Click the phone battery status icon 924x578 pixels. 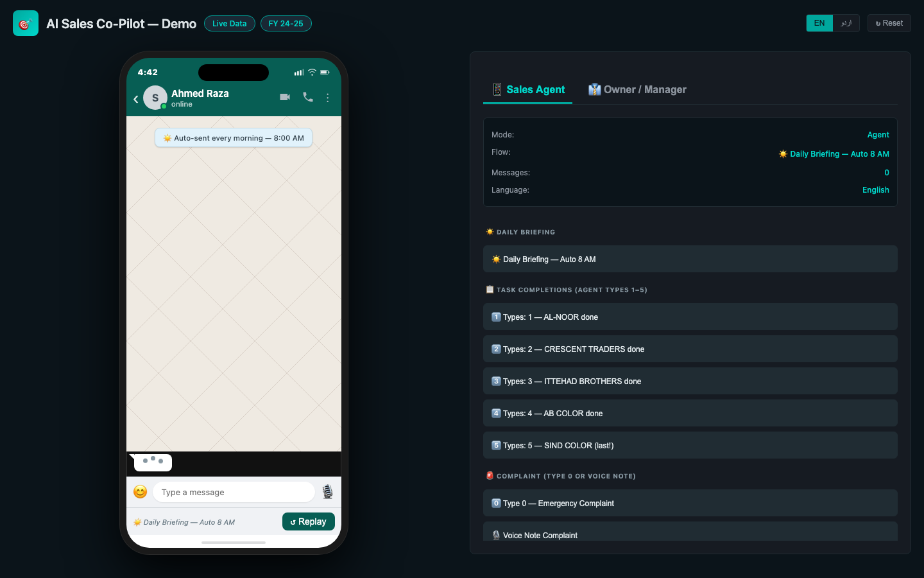tap(325, 72)
